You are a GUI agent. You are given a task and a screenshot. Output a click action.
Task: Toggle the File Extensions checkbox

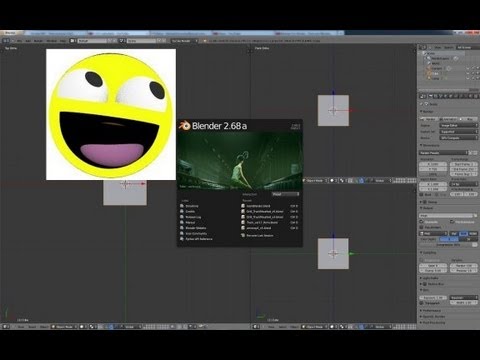pos(452,222)
